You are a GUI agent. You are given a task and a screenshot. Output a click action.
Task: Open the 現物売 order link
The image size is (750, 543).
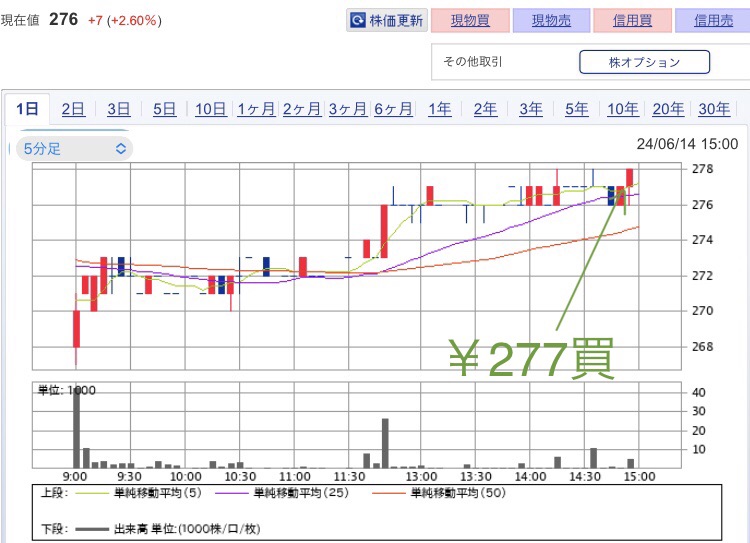551,21
